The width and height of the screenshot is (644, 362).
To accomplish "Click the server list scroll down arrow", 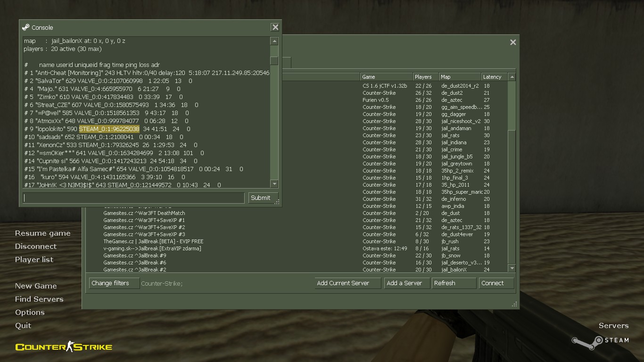I will click(512, 268).
